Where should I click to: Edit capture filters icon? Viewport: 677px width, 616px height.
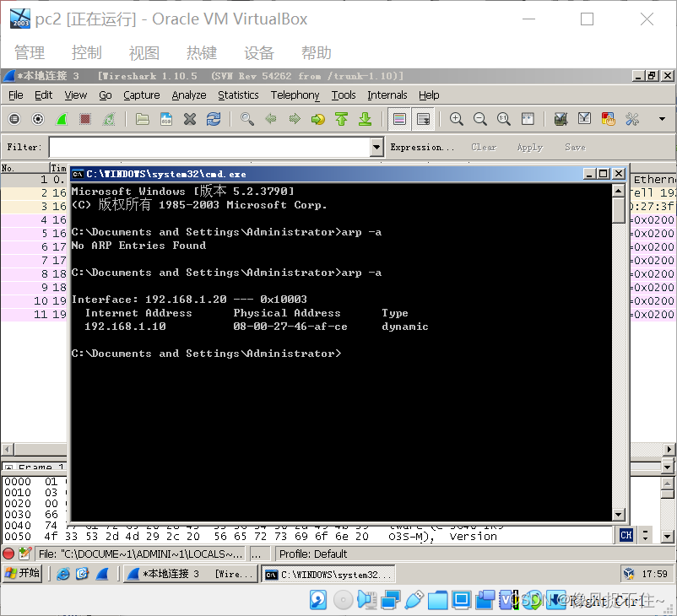pyautogui.click(x=561, y=119)
